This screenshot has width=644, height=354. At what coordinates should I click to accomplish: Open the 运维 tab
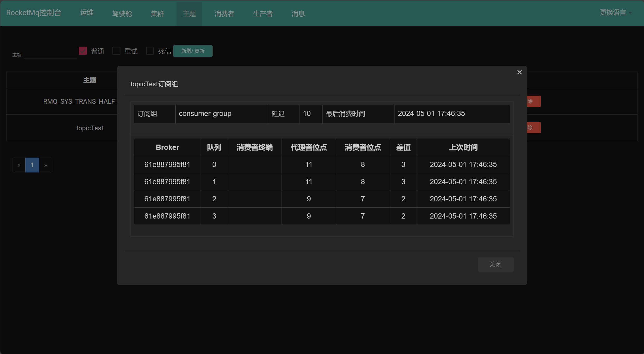coord(86,13)
